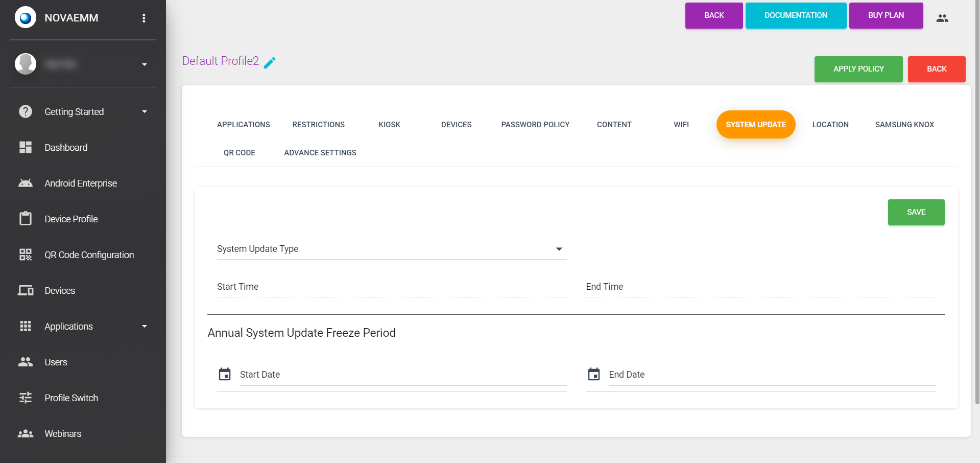Viewport: 980px width, 463px height.
Task: Open the three-dot sidebar menu
Action: [144, 18]
